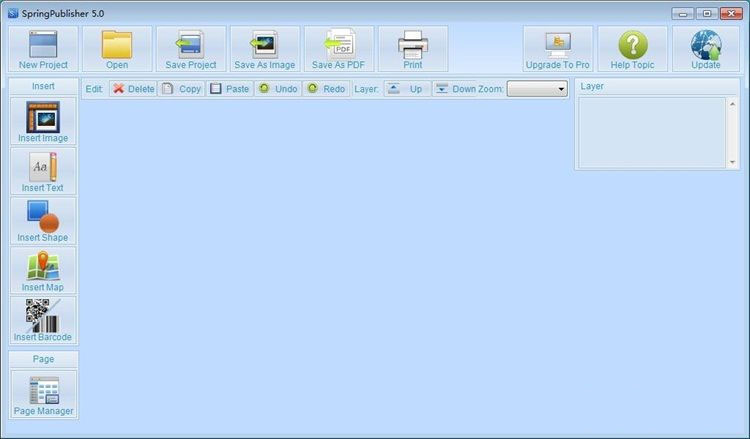
Task: Open the Page Manager
Action: coord(43,394)
